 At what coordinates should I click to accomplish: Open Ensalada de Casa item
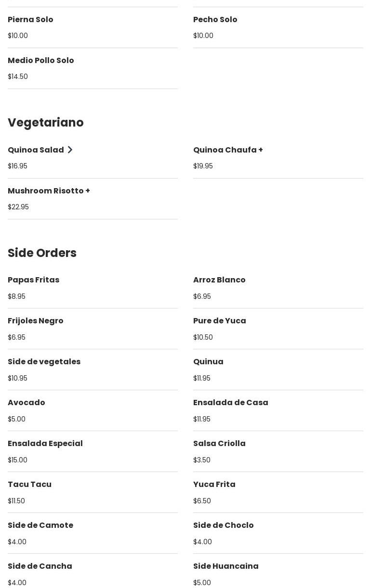230,403
